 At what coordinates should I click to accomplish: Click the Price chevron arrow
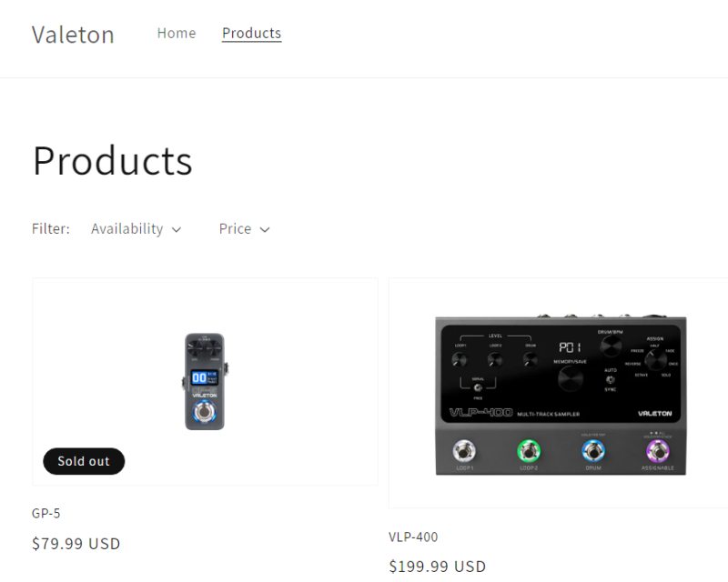(265, 230)
